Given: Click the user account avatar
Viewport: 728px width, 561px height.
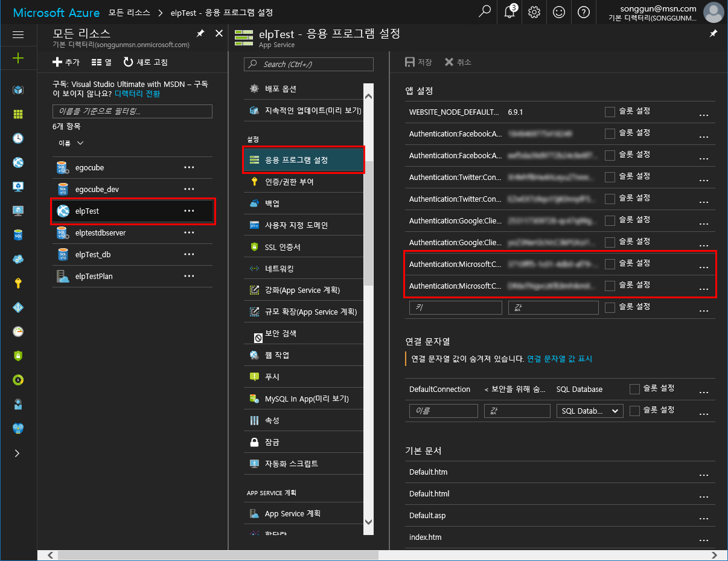Looking at the screenshot, I should click(x=714, y=13).
